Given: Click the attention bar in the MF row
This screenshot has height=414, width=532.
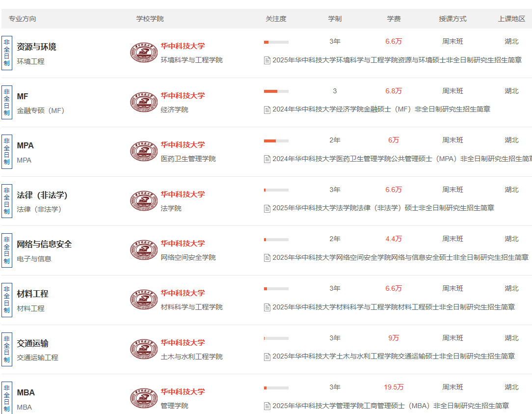Looking at the screenshot, I should click(x=276, y=91).
